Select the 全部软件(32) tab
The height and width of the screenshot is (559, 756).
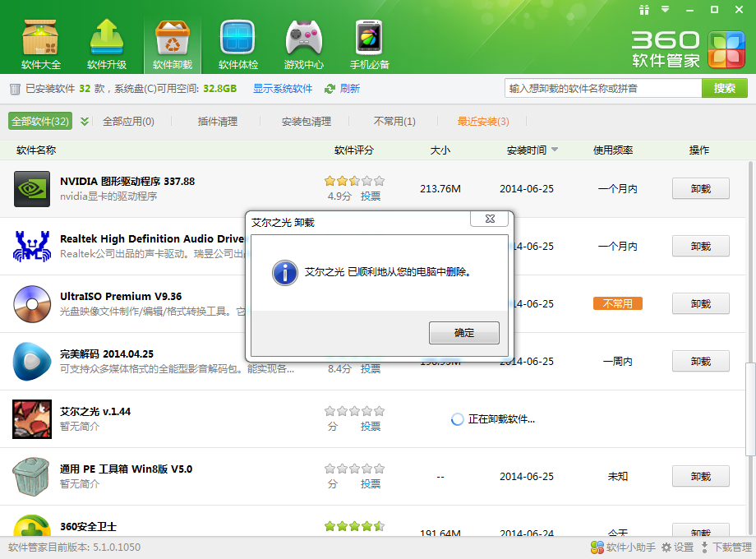[x=40, y=121]
